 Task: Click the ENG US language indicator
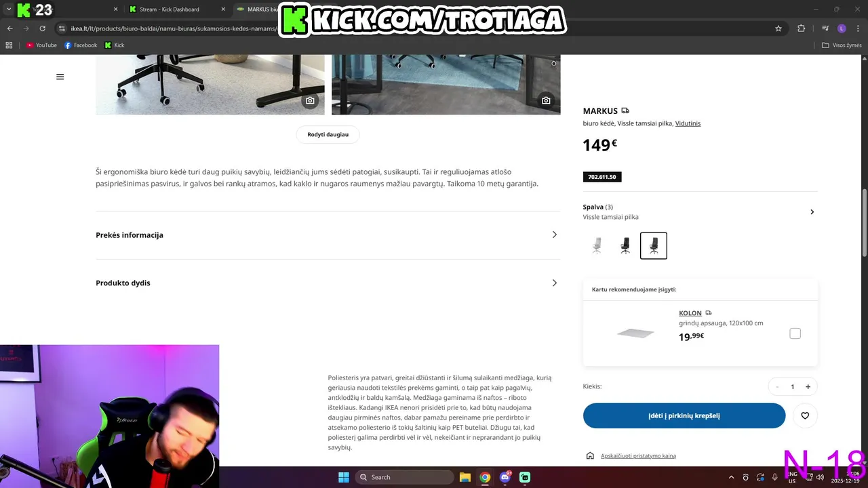click(792, 477)
